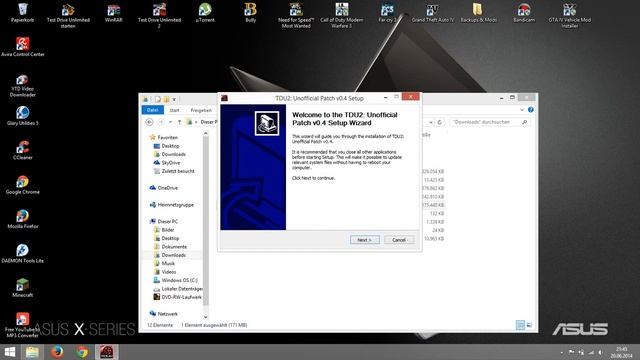Screen dimensions: 640x360
Task: Select the Test Drive Unlimited starten shortcut
Action: 68,16
